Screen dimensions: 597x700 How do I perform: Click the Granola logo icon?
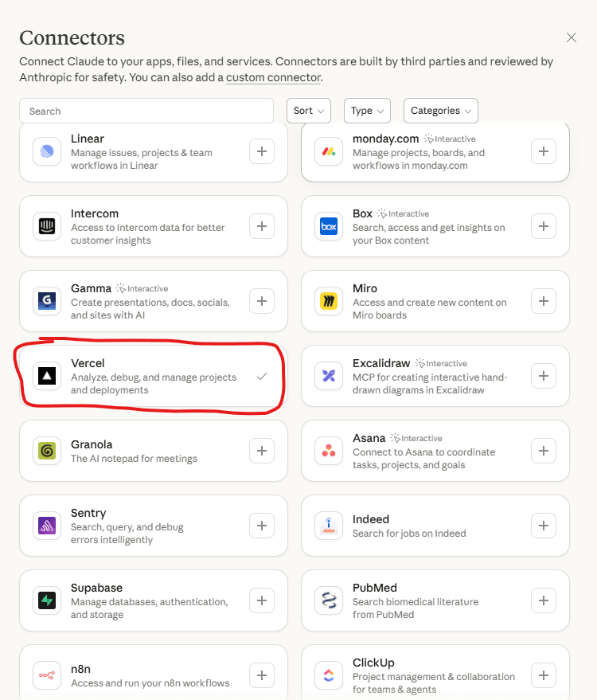click(x=47, y=451)
